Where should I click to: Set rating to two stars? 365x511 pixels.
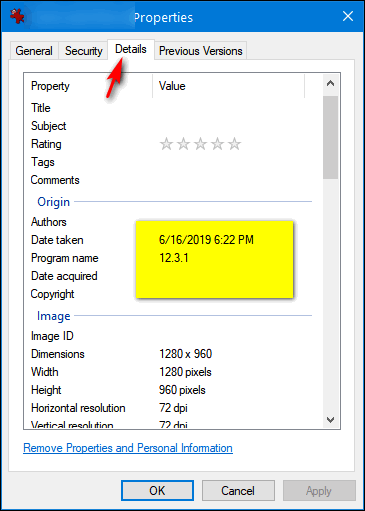[183, 144]
